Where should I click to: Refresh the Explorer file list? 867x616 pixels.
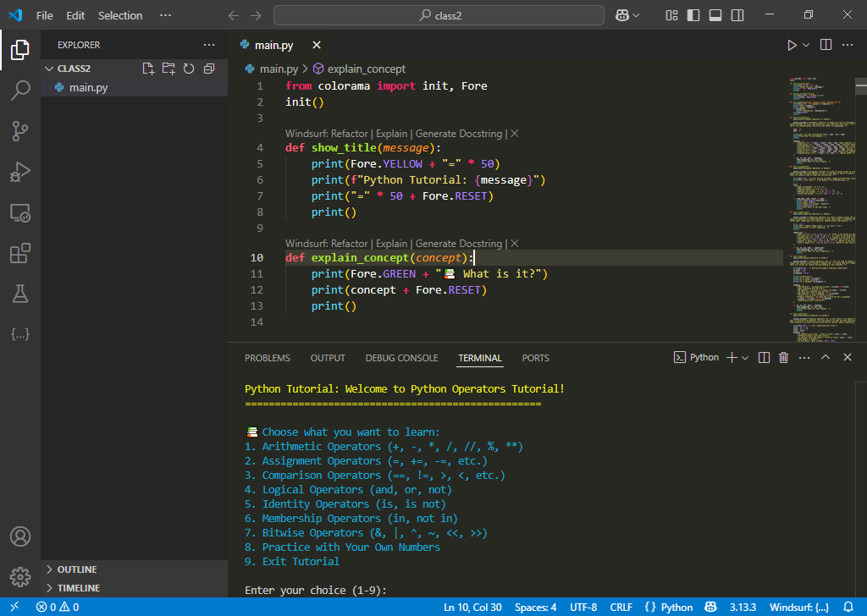[189, 69]
